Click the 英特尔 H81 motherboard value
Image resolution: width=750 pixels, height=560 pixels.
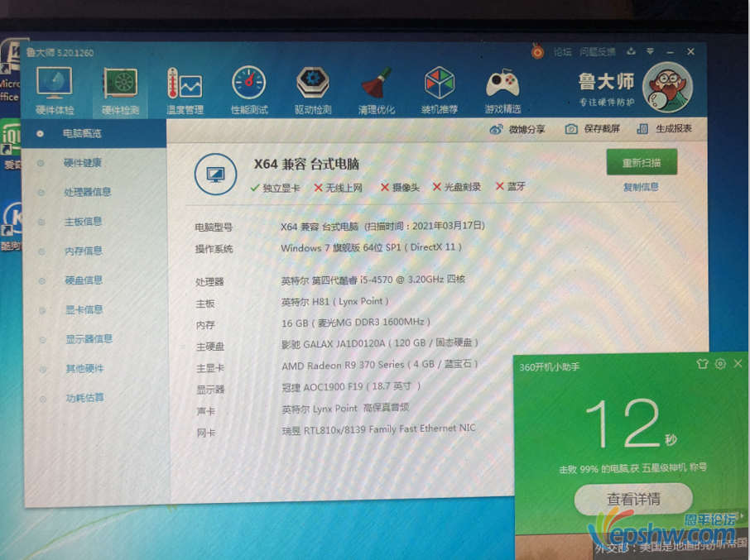coord(334,301)
